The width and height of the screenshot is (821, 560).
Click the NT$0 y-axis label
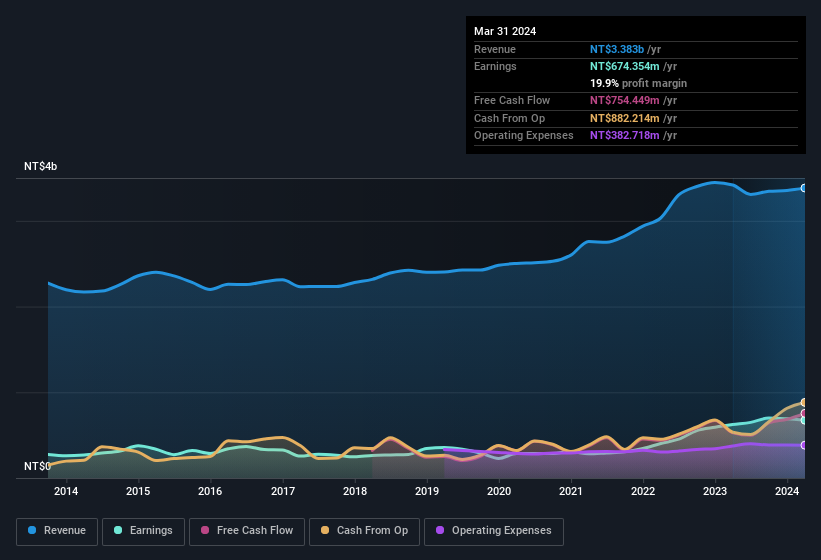[37, 467]
